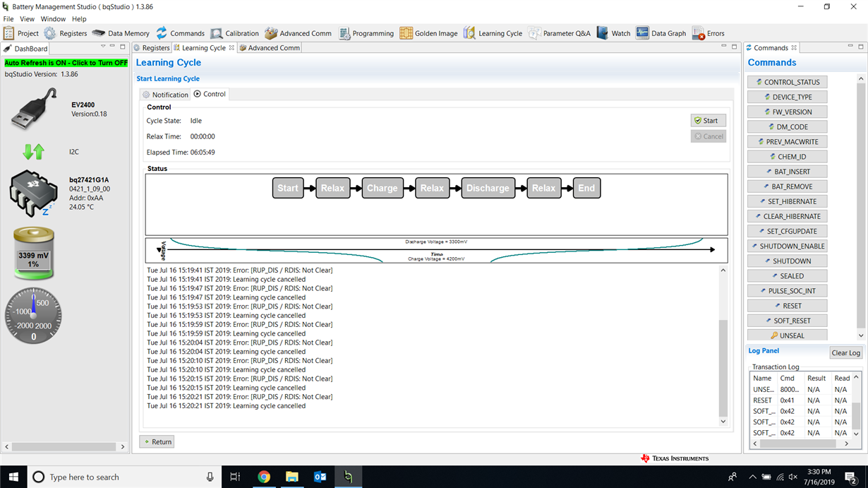Screen dimensions: 868x488
Task: Send the SHUTDOWN_ENABLE command
Action: point(788,246)
